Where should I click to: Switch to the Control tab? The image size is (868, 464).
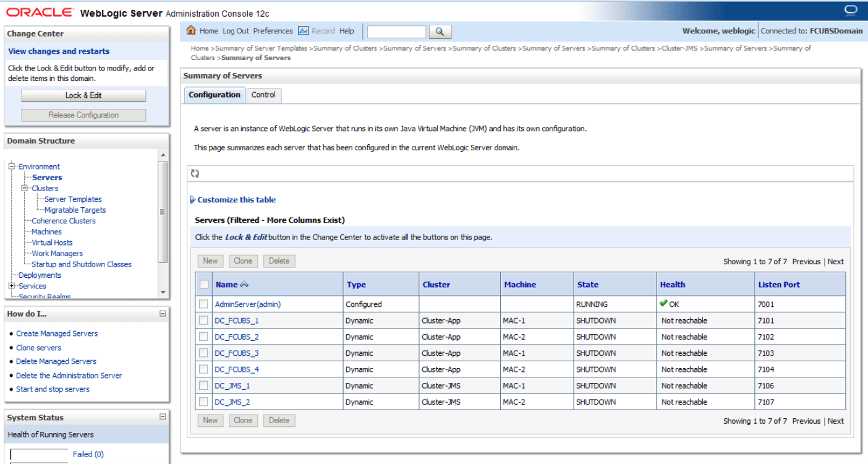pyautogui.click(x=264, y=95)
